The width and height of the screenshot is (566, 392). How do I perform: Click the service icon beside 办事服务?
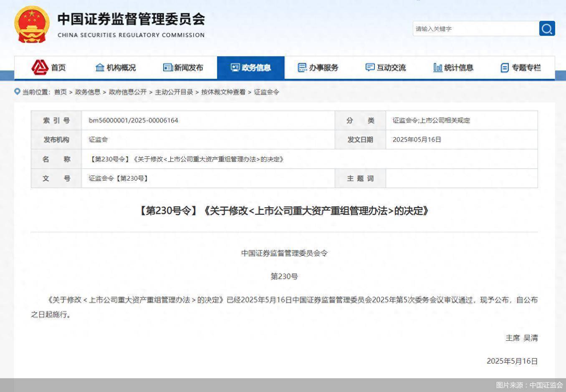click(x=302, y=68)
